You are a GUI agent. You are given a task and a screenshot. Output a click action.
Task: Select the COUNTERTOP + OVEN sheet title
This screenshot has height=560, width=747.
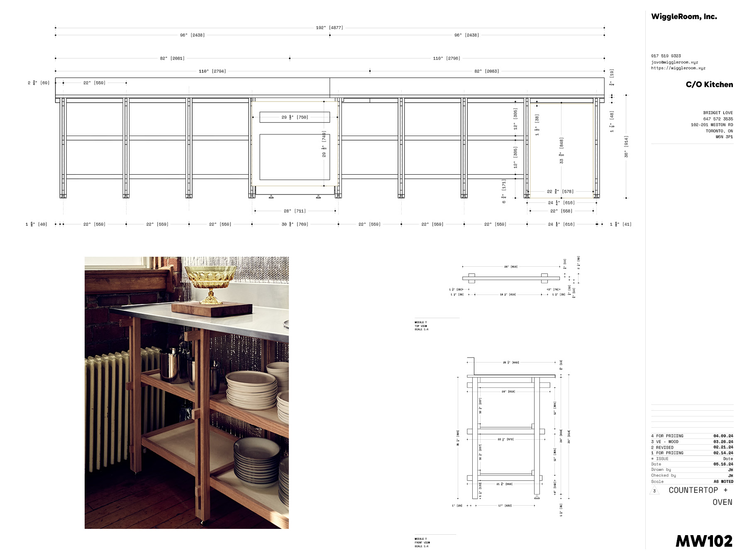coord(700,496)
